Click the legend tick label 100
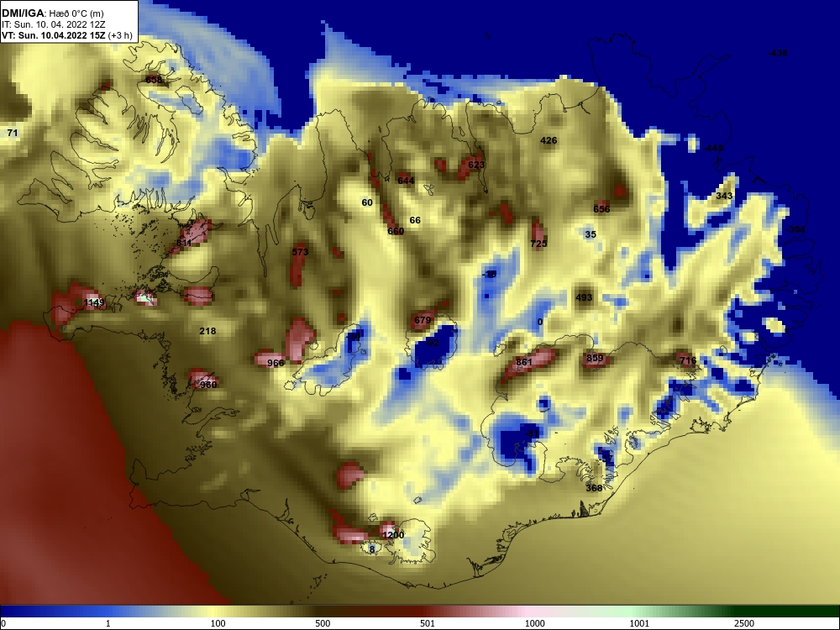 click(218, 623)
